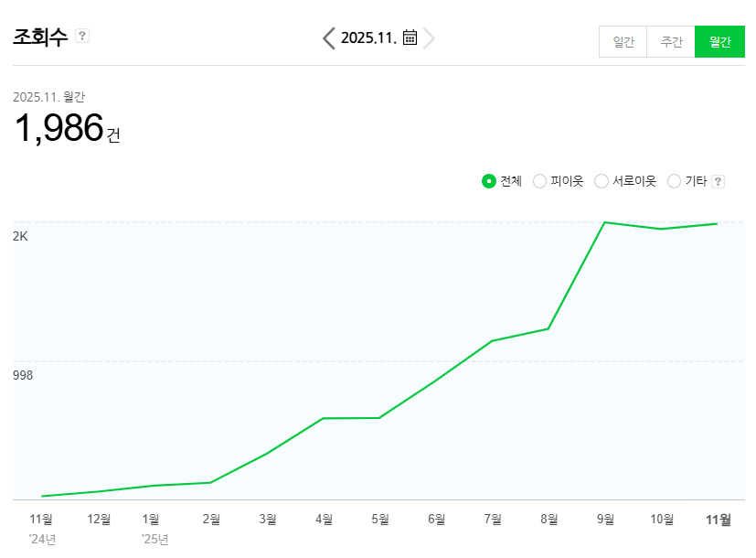Click the 9월 label on chart axis
The image size is (756, 558).
(605, 520)
